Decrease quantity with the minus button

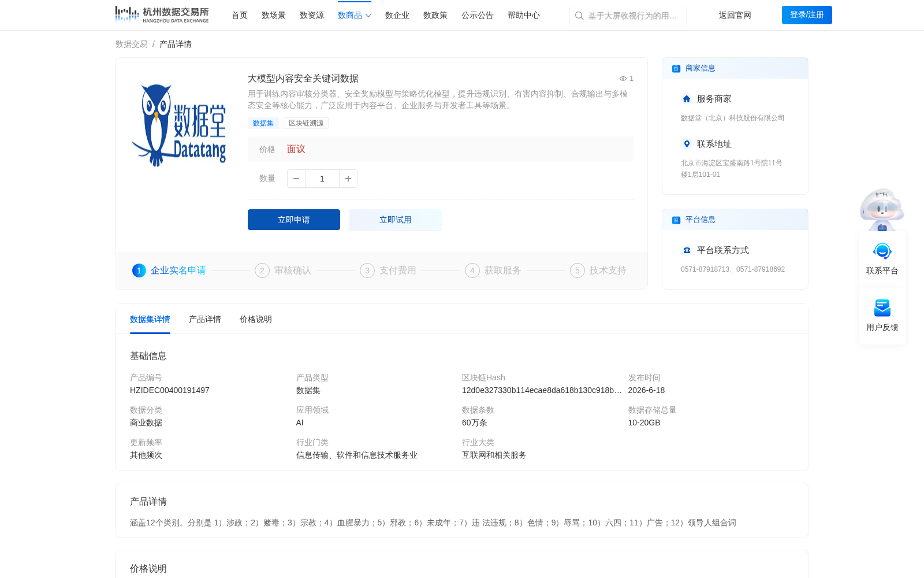[x=296, y=179]
